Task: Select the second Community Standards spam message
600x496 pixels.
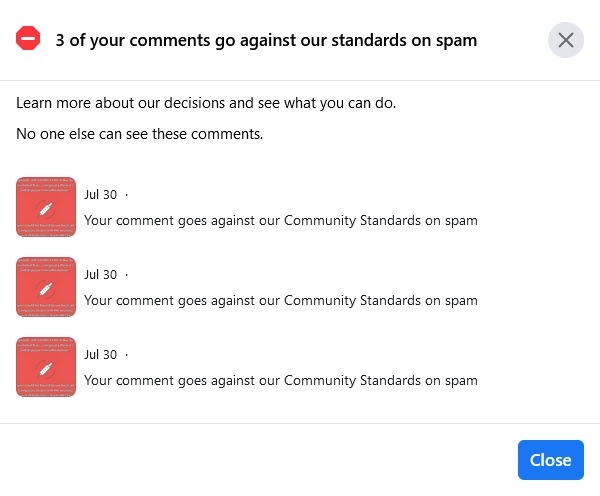Action: pyautogui.click(x=280, y=300)
